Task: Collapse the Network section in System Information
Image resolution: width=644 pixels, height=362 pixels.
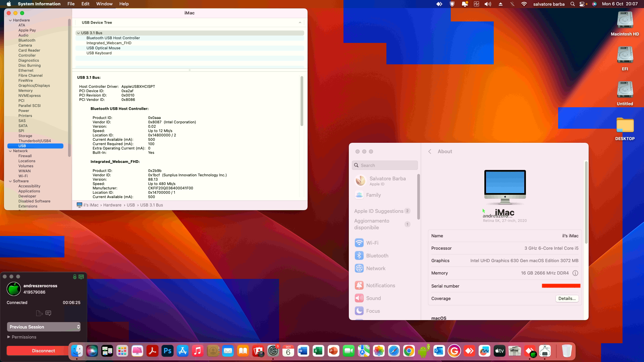Action: [x=10, y=151]
